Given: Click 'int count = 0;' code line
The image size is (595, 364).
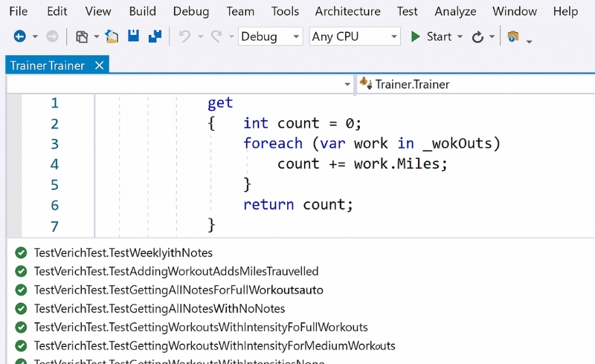Looking at the screenshot, I should tap(302, 123).
